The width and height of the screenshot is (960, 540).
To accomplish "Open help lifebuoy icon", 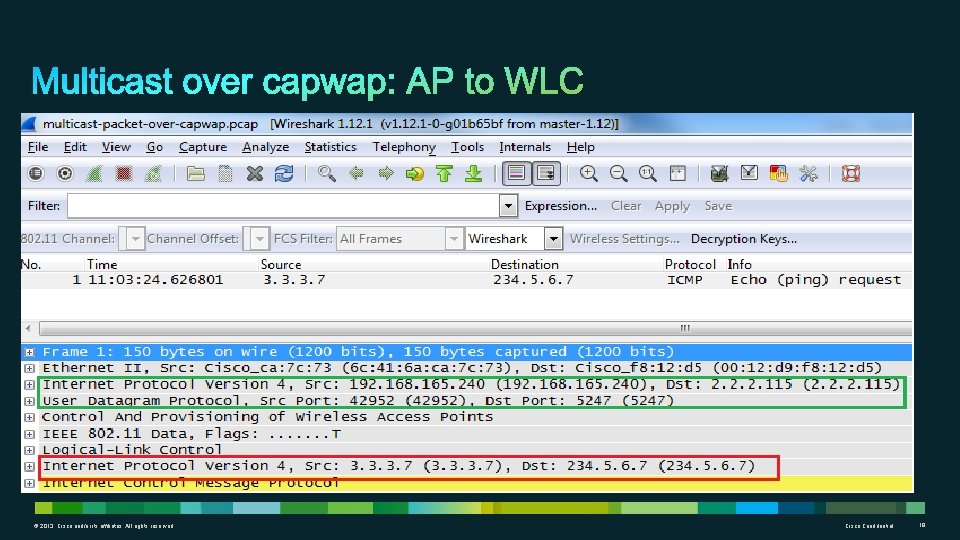I will [851, 174].
